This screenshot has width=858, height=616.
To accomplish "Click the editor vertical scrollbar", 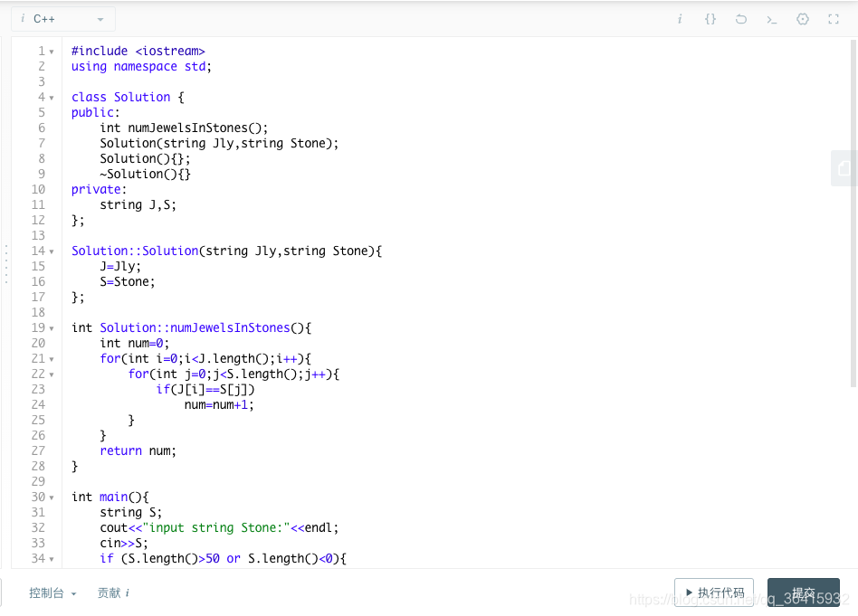I will pyautogui.click(x=853, y=213).
